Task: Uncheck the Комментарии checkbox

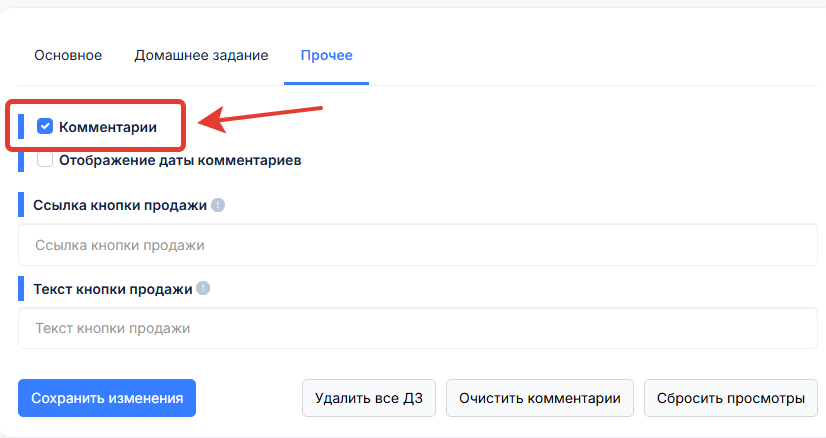Action: click(45, 126)
